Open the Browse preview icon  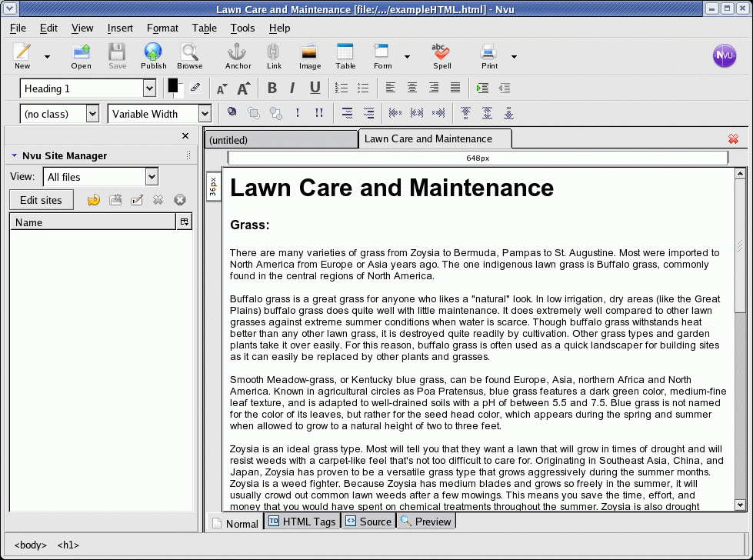tap(190, 55)
